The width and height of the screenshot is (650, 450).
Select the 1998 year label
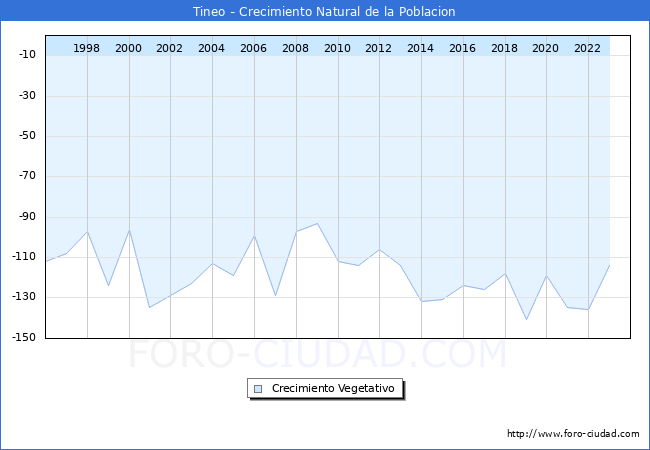click(86, 48)
